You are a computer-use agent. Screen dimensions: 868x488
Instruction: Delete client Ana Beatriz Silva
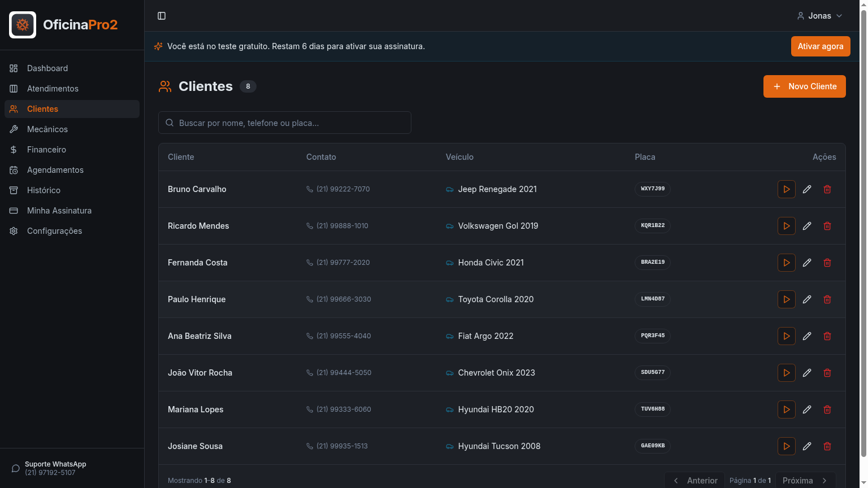(x=827, y=336)
